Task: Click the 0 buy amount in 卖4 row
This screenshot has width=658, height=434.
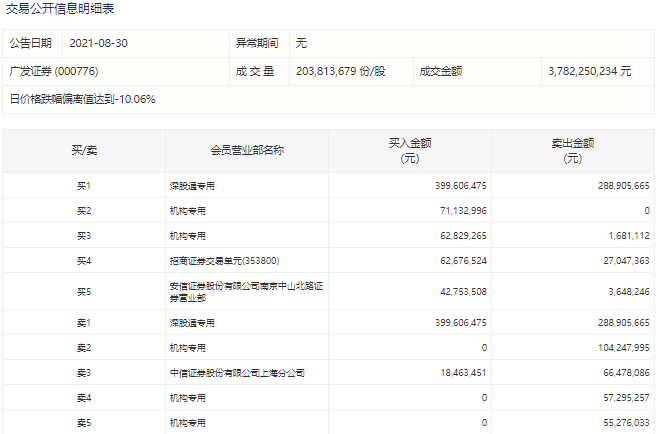Action: pyautogui.click(x=484, y=398)
